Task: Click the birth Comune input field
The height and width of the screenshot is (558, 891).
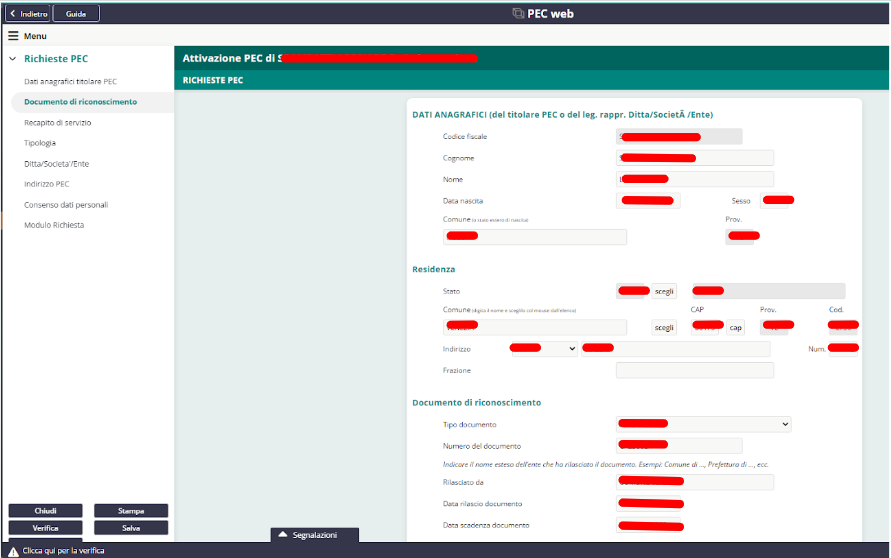Action: (535, 237)
